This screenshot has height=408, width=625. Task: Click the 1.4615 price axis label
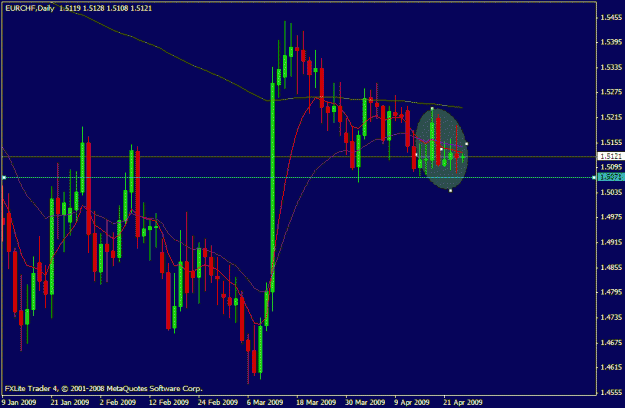click(611, 367)
